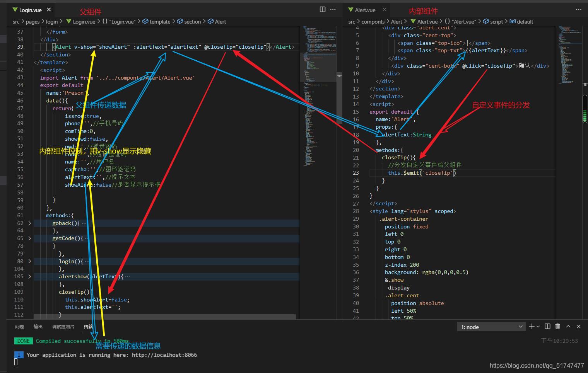Add a new terminal with plus icon
This screenshot has height=373, width=588.
click(x=532, y=327)
